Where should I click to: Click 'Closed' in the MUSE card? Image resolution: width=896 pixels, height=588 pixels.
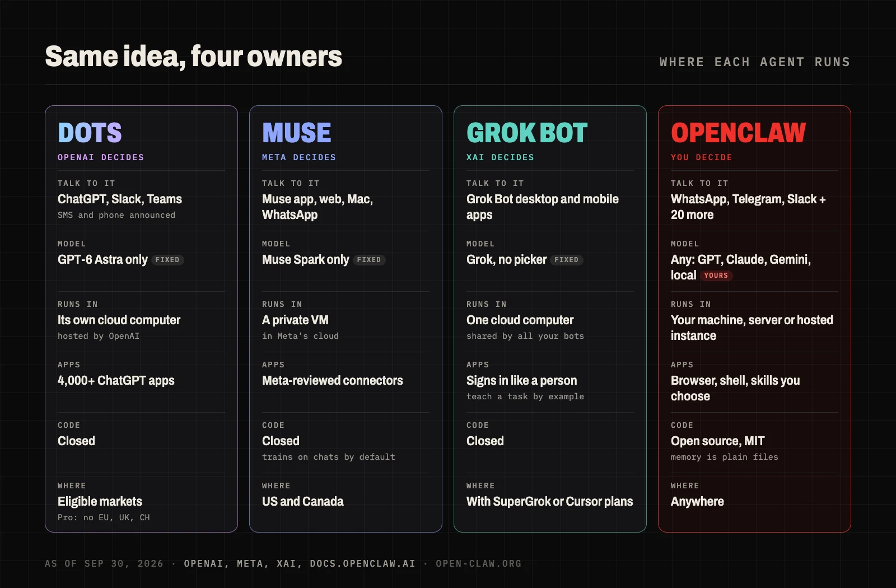281,441
